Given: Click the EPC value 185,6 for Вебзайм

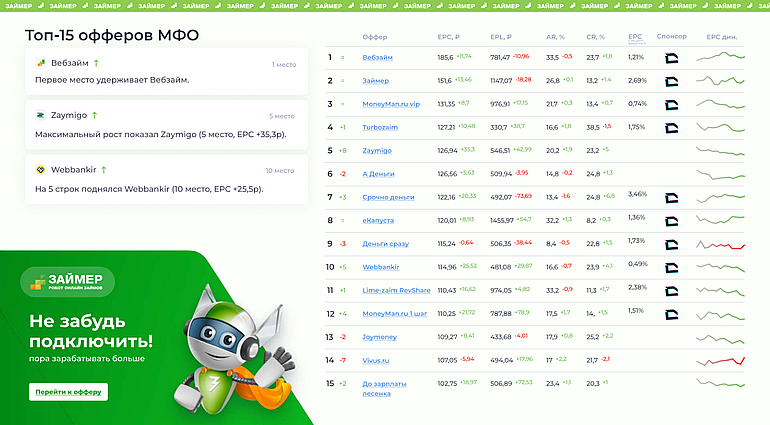Looking at the screenshot, I should click(x=445, y=57).
